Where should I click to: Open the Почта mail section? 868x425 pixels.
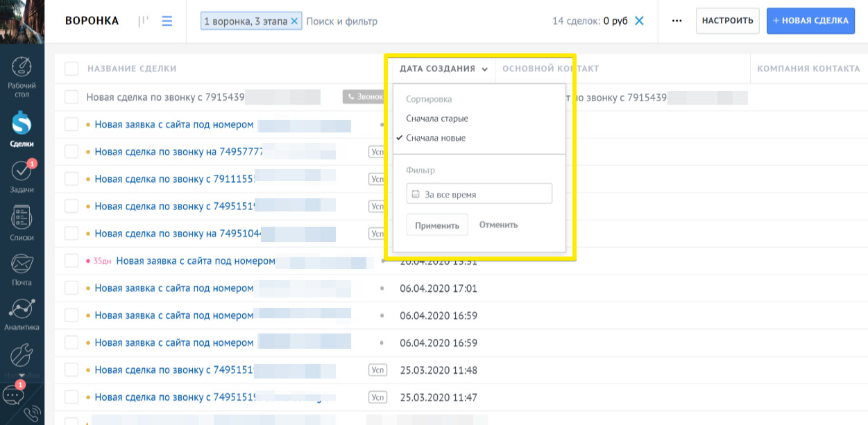pyautogui.click(x=22, y=270)
